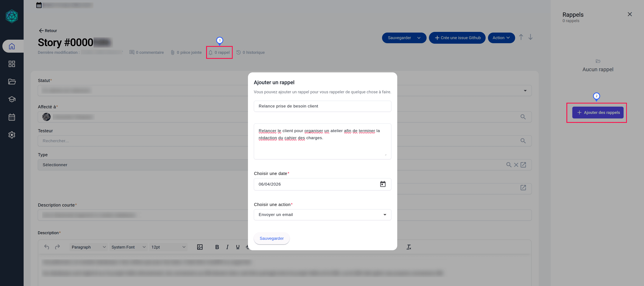Toggle bold formatting in editor
The height and width of the screenshot is (286, 644).
(217, 247)
